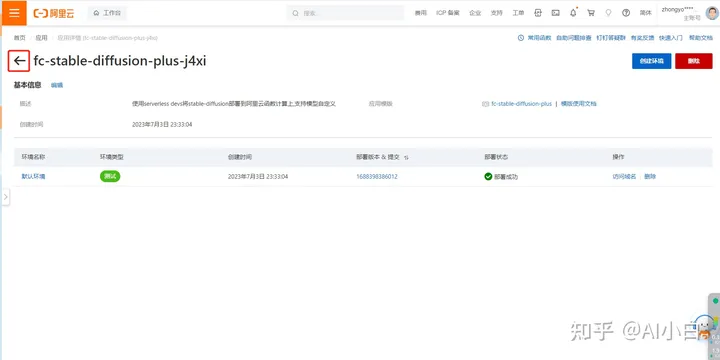
Task: Open the fc-stable-diffusion-plus template link
Action: [x=521, y=104]
